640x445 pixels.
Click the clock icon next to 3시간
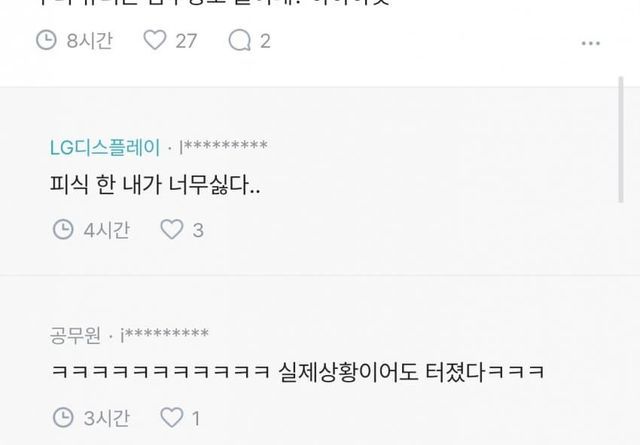tap(63, 417)
